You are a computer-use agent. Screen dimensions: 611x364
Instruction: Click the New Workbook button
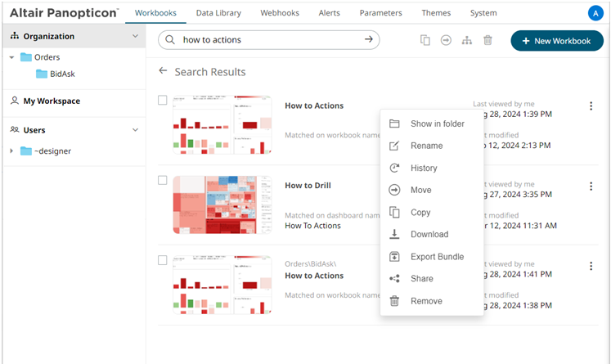coord(556,40)
